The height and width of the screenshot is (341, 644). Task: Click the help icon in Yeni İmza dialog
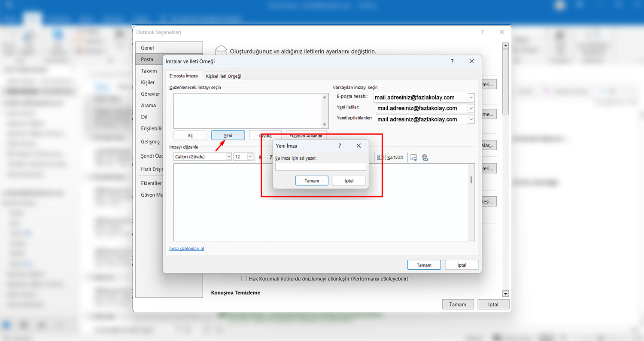[x=340, y=146]
